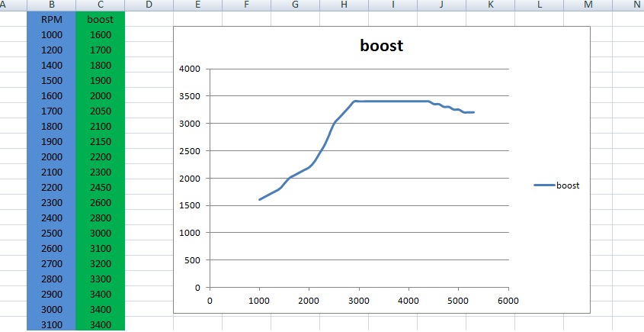Select boost cell next to RPM 2500
Viewport: 644px width, 332px height.
[x=100, y=233]
